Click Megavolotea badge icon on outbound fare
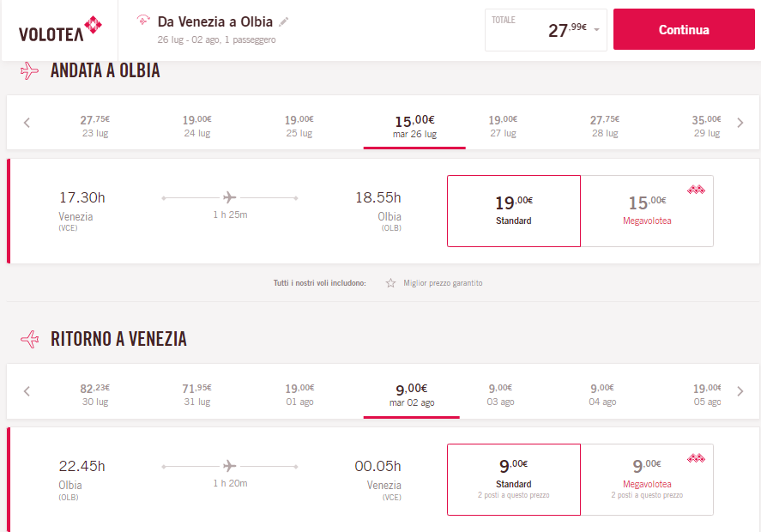Screen dimensions: 761x532 [x=695, y=190]
